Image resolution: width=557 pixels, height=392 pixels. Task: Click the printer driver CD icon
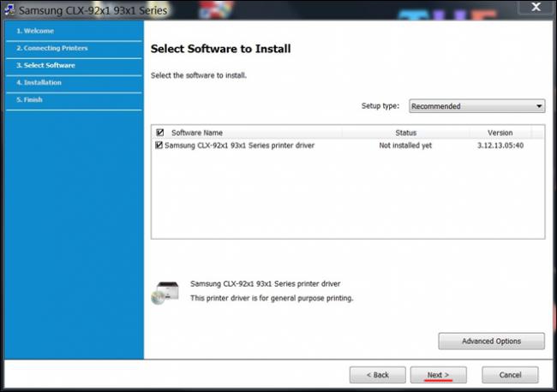[x=165, y=293]
